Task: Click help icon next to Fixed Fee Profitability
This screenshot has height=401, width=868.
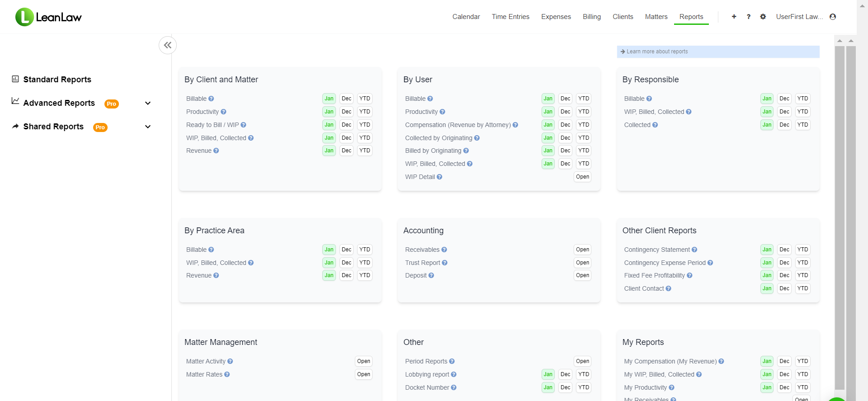Action: (689, 275)
